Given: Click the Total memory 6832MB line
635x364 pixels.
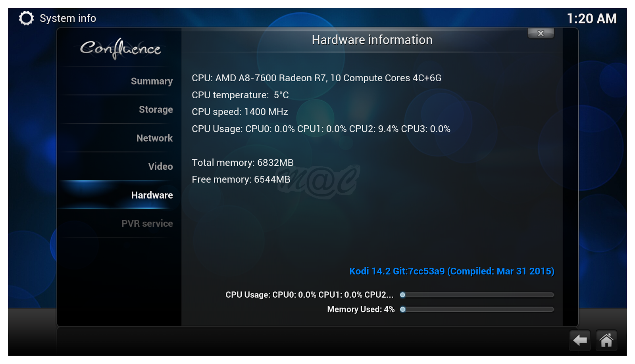Looking at the screenshot, I should coord(242,163).
